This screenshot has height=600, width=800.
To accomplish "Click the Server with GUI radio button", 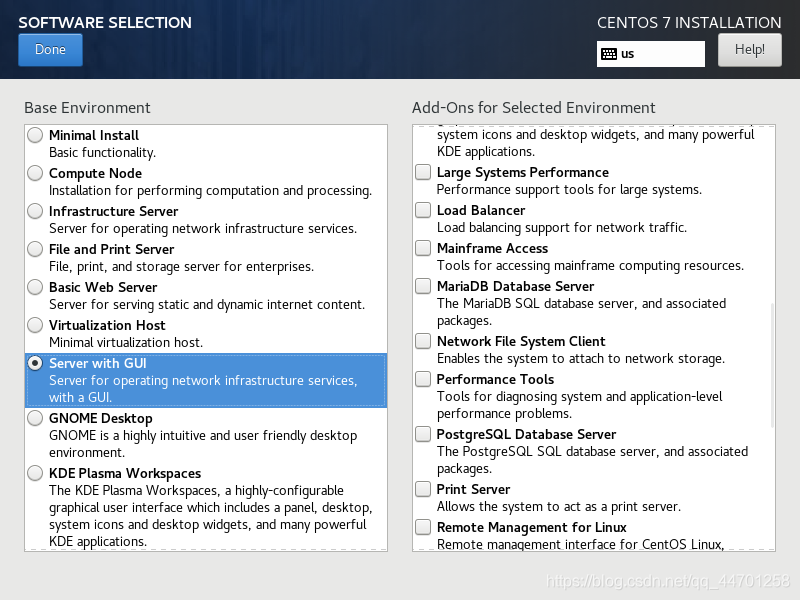I will point(35,363).
